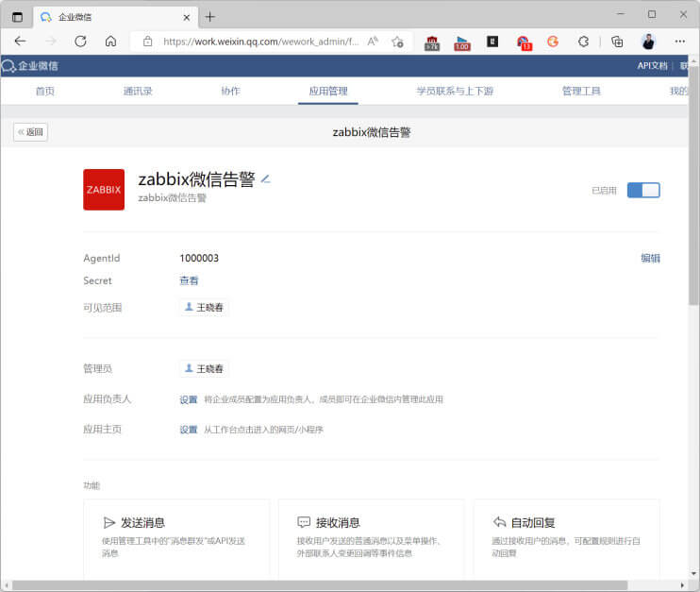This screenshot has height=592, width=700.
Task: Open browser settings and more menu
Action: click(x=679, y=42)
